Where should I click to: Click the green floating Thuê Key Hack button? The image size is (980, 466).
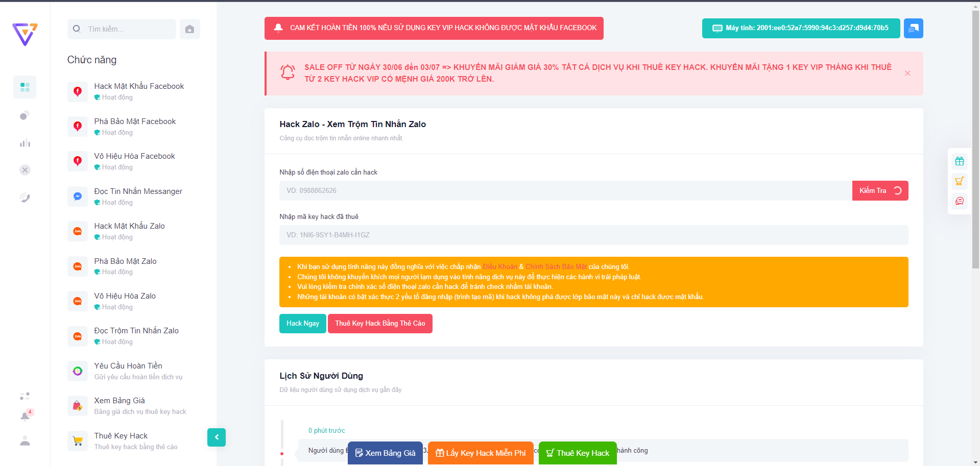(x=578, y=453)
